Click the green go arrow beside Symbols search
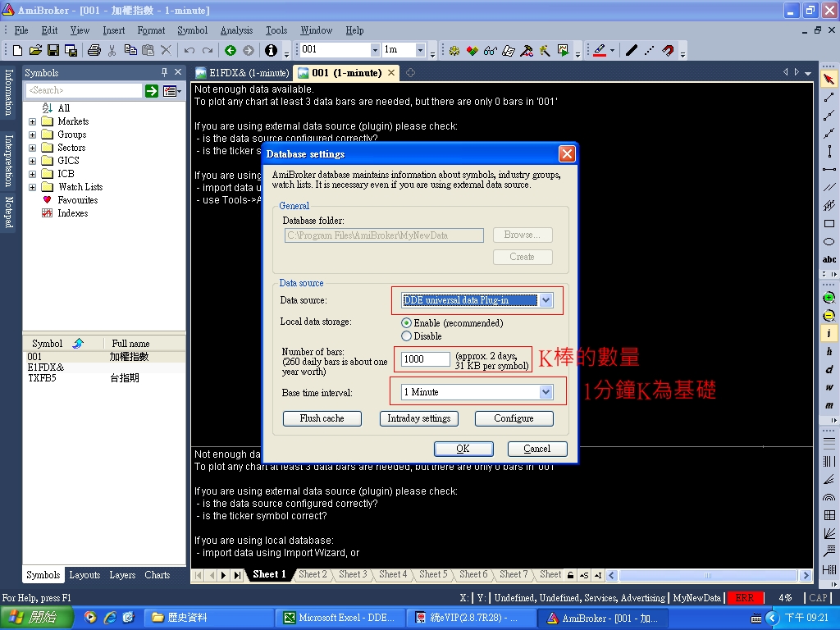This screenshot has width=840, height=630. (152, 91)
